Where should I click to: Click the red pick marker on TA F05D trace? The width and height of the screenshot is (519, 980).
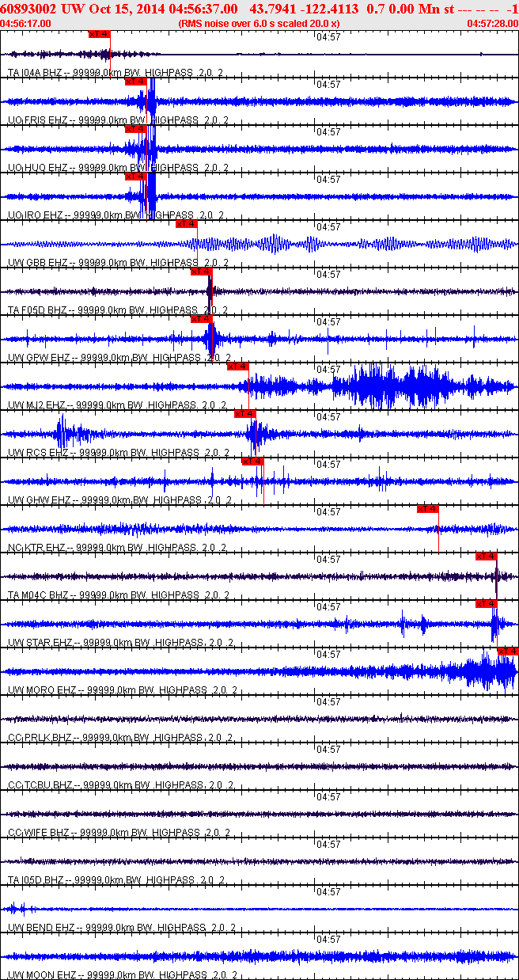pyautogui.click(x=202, y=272)
